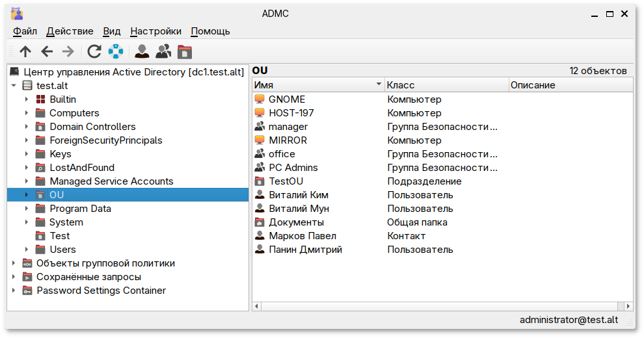Image resolution: width=644 pixels, height=338 pixels.
Task: Click the Общая папка class cell
Action: (417, 222)
